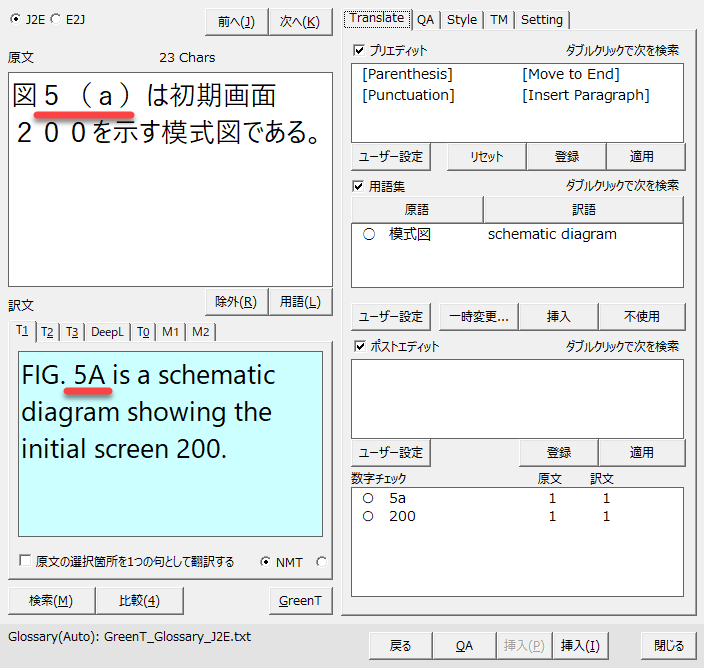Enable translating selection as one sentence

pos(25,562)
